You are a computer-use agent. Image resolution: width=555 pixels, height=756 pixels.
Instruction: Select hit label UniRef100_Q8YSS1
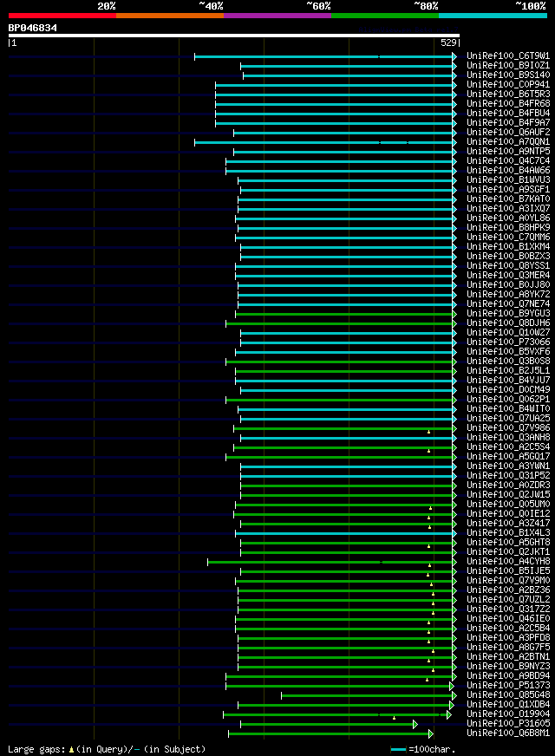(508, 266)
